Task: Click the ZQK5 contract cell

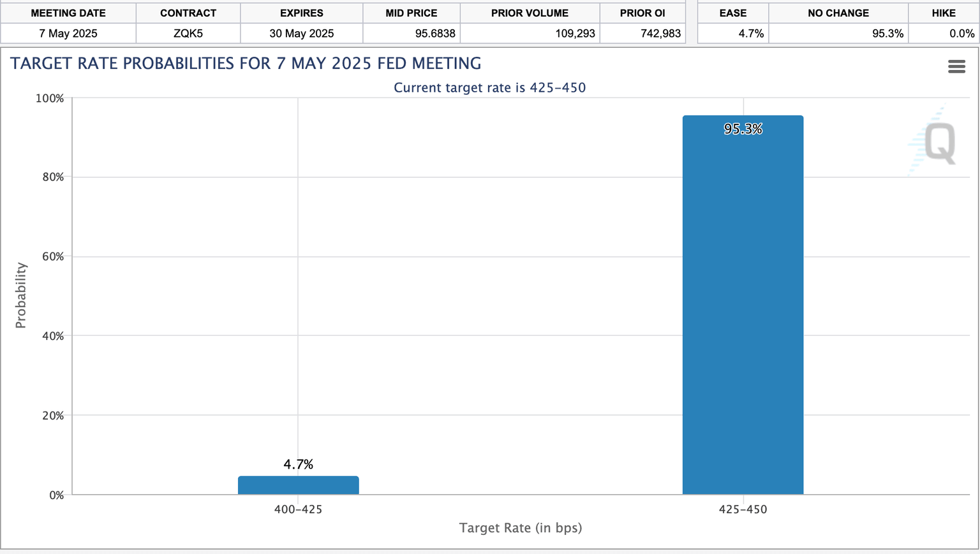Action: pyautogui.click(x=188, y=33)
